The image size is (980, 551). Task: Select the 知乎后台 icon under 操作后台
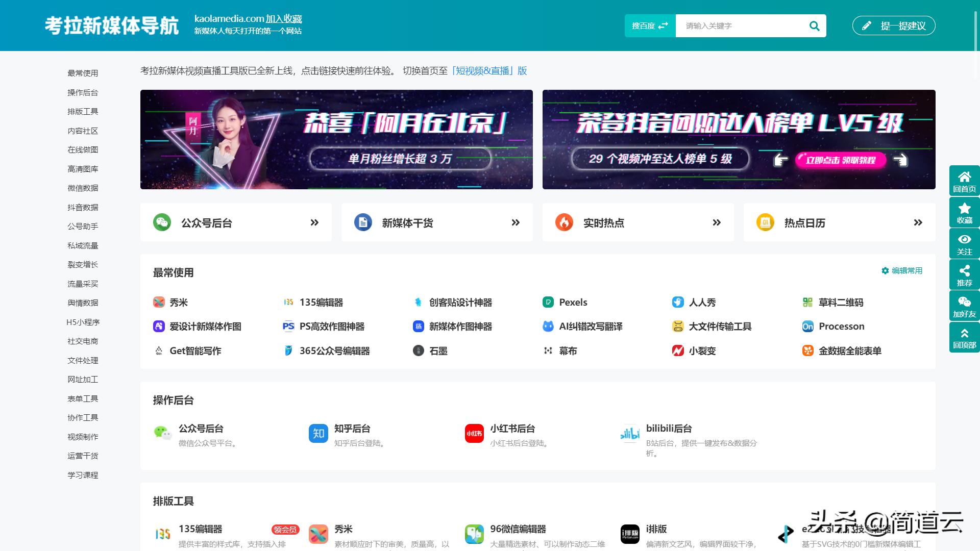click(318, 434)
